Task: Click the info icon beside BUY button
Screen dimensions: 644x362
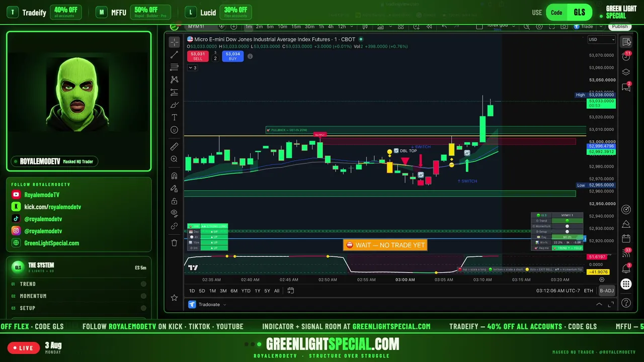Action: (250, 56)
